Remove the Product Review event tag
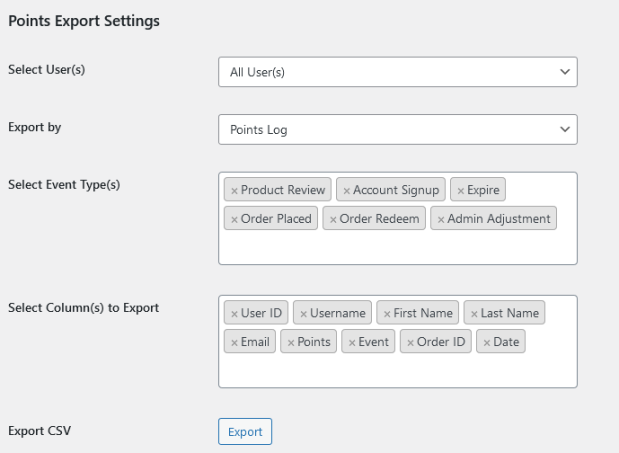 (234, 190)
